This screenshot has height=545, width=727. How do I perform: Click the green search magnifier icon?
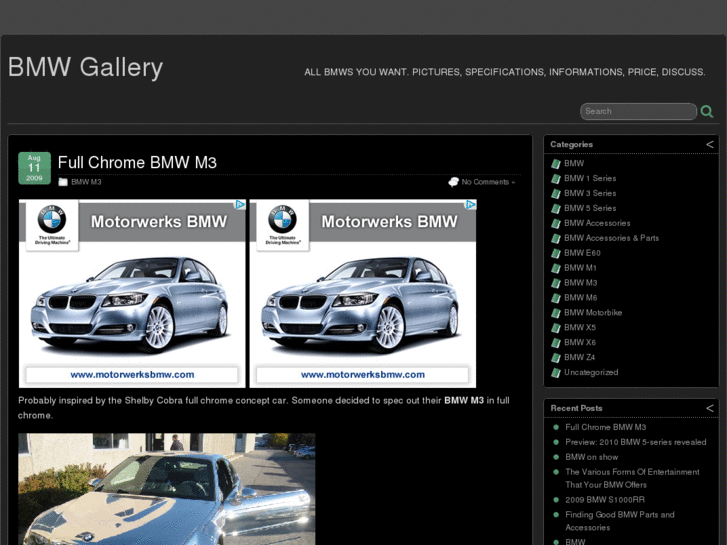coord(707,111)
